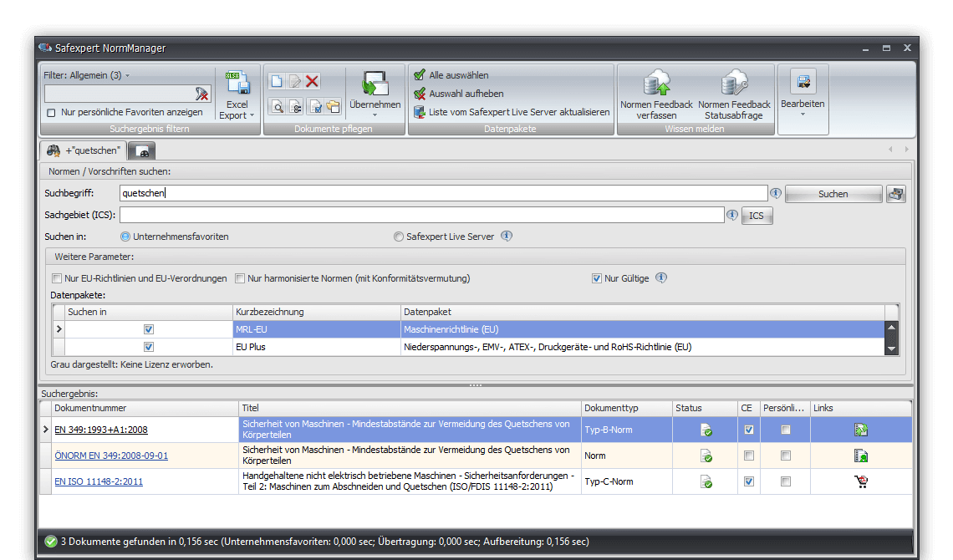Image resolution: width=953 pixels, height=560 pixels.
Task: Check Persönlich box for EN ISO 11148-2:2011
Action: pyautogui.click(x=786, y=481)
